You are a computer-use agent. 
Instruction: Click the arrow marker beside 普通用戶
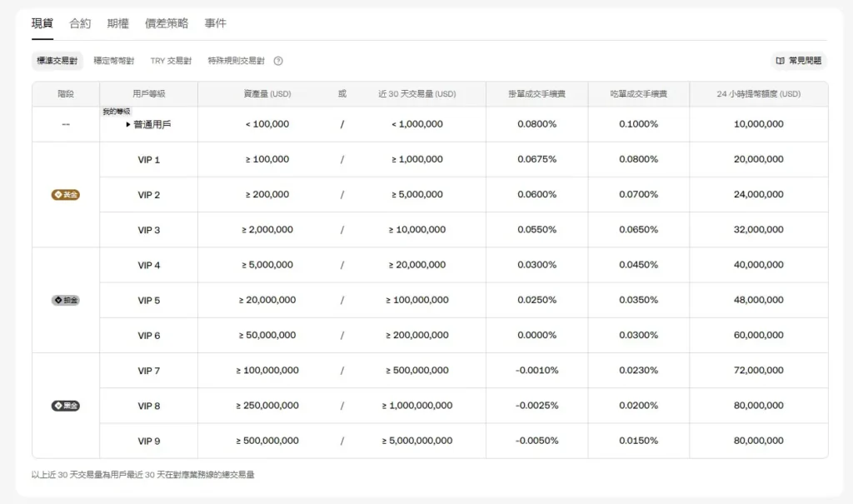click(x=127, y=125)
